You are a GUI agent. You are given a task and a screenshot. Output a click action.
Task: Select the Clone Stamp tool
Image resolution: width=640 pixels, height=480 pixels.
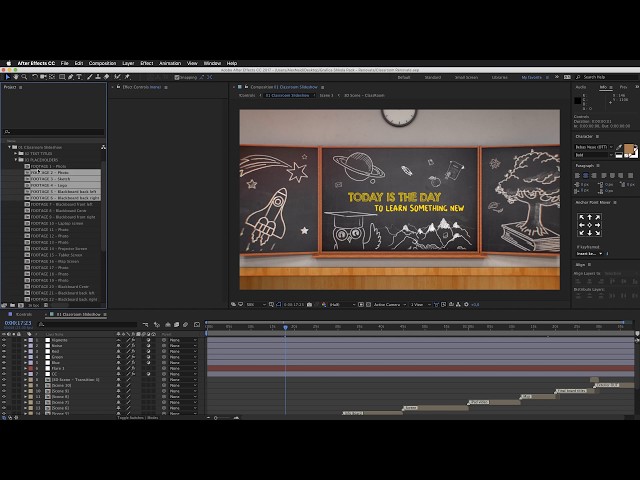tap(98, 77)
